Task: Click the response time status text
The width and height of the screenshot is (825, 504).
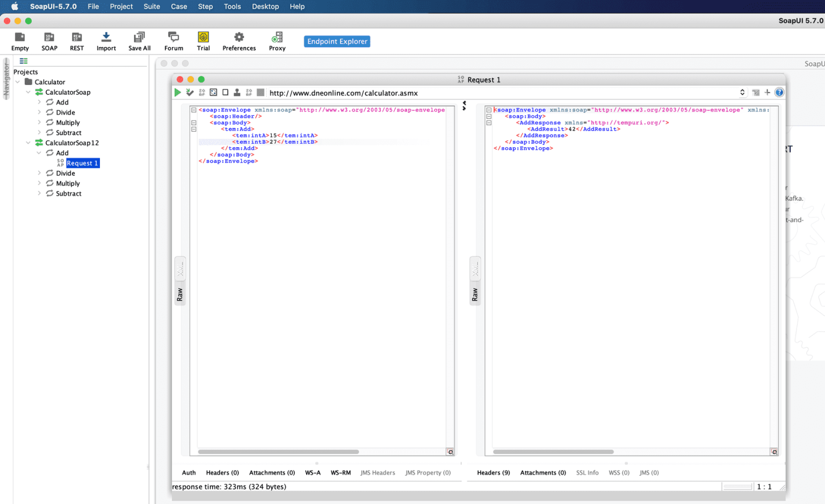Action: click(x=229, y=487)
